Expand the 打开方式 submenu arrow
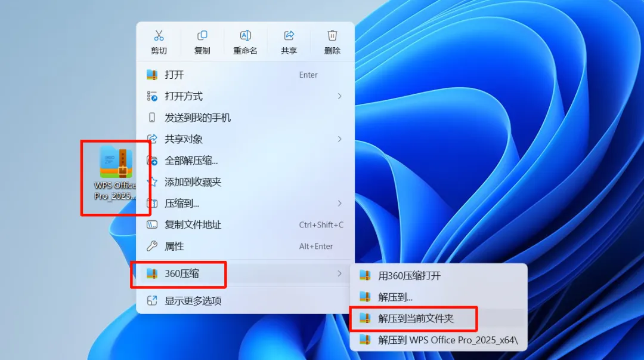644x360 pixels. point(339,96)
